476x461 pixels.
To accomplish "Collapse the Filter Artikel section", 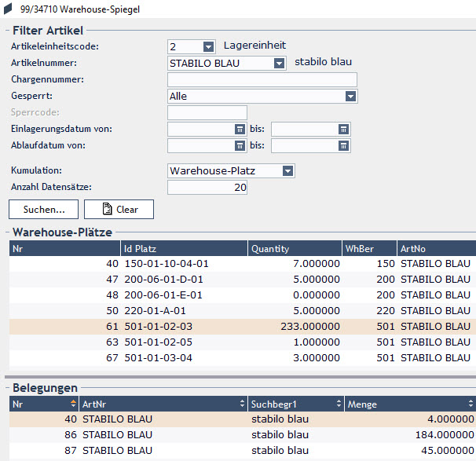I will (7, 31).
